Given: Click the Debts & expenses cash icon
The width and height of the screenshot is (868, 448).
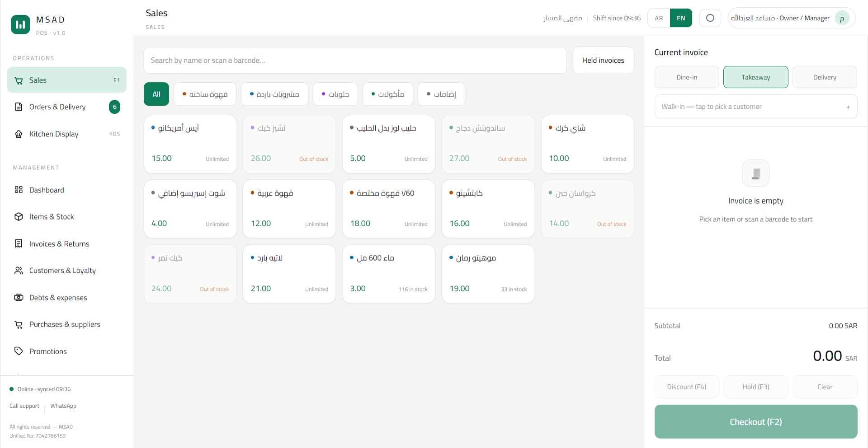Looking at the screenshot, I should (19, 298).
